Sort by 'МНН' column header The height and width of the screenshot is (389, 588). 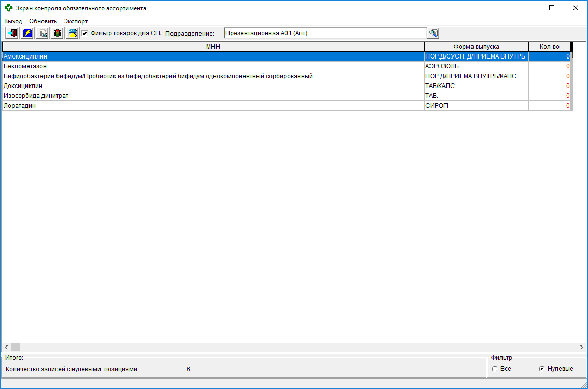(213, 47)
